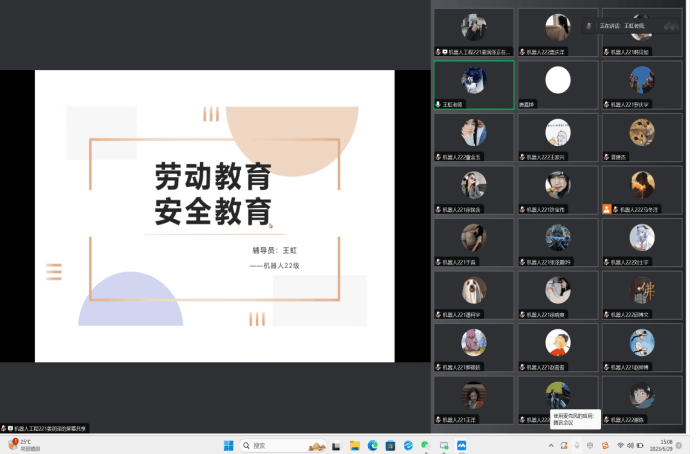
Task: Select the highlighted 王虹老师 participant tile
Action: pyautogui.click(x=474, y=84)
